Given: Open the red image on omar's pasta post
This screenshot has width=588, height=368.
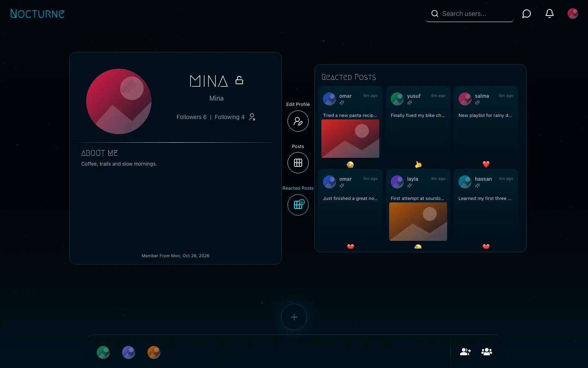Looking at the screenshot, I should 350,139.
